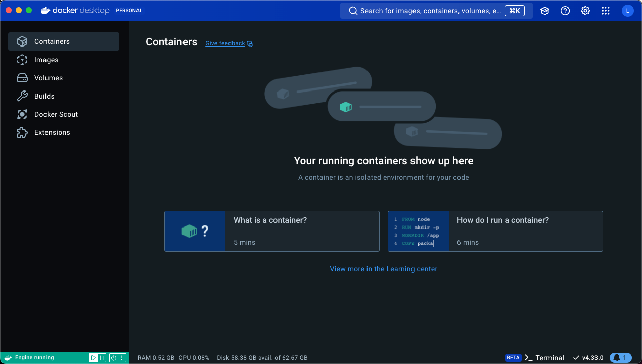This screenshot has height=364, width=642.
Task: Open the How do I run a container? card
Action: click(x=495, y=231)
